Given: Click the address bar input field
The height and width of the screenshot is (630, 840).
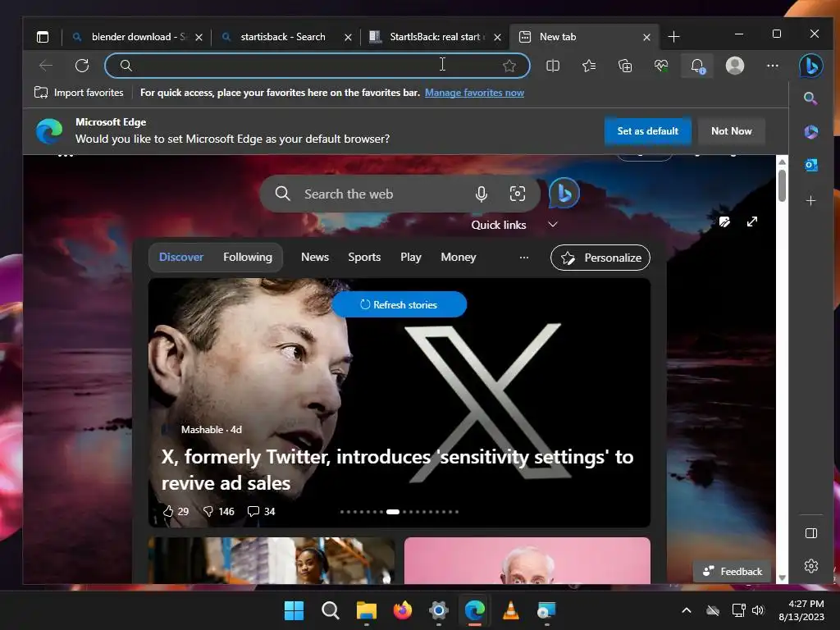Looking at the screenshot, I should (316, 66).
